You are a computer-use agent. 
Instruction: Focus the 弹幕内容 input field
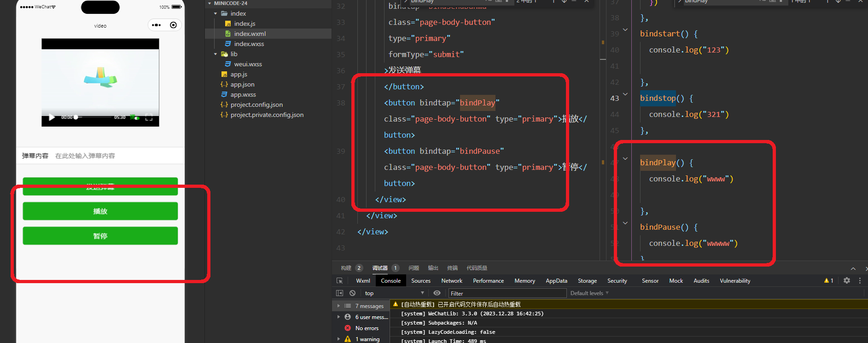pos(117,156)
